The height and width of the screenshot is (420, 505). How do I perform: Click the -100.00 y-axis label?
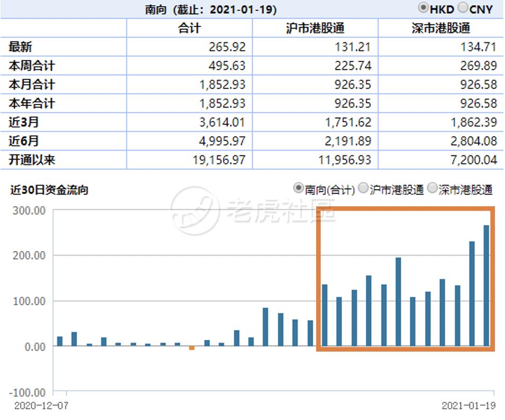point(28,392)
